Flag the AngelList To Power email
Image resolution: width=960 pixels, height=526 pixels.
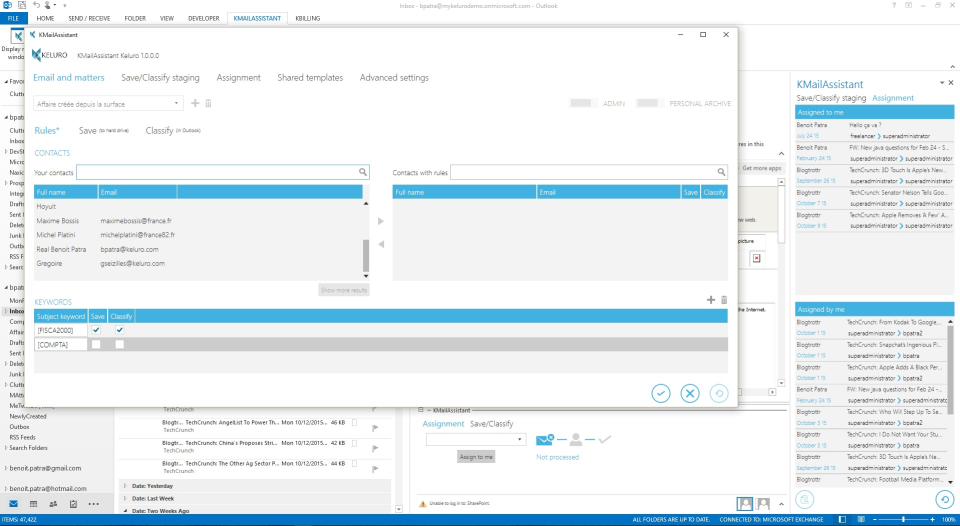375,428
